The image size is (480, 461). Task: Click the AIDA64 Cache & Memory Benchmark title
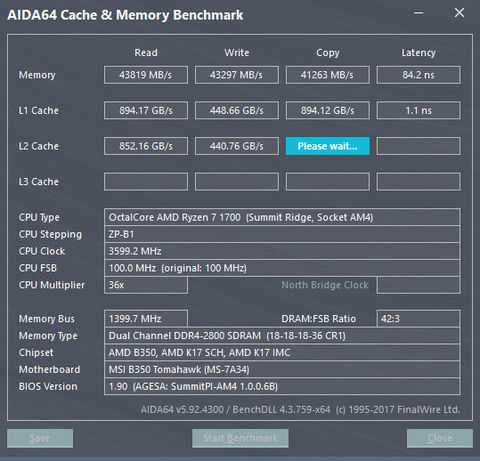tap(125, 15)
